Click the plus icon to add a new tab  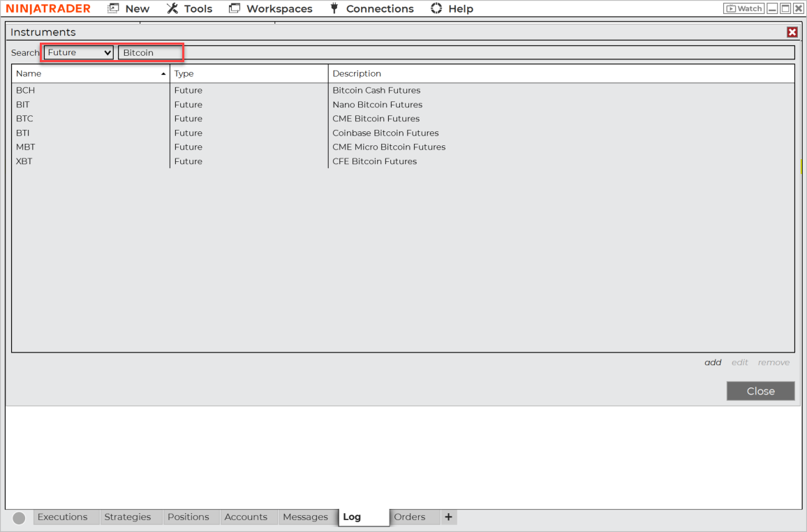448,517
